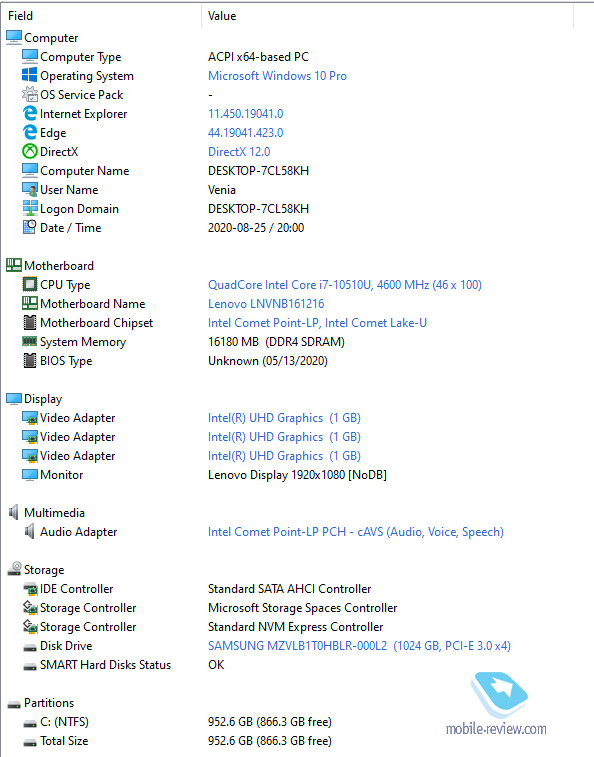Select the 2020-08-25 / 20:00 value

pyautogui.click(x=256, y=228)
